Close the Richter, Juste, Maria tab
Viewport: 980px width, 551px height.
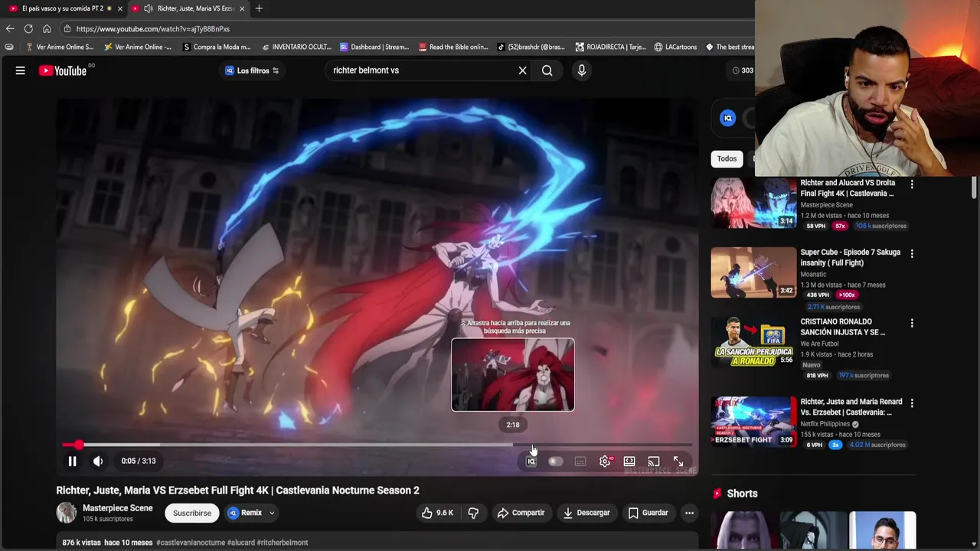tap(242, 8)
